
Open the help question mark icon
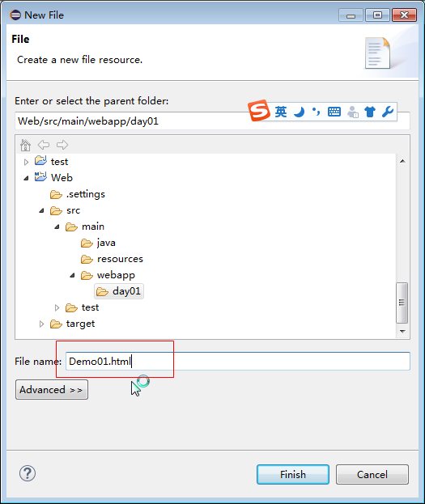pyautogui.click(x=28, y=473)
